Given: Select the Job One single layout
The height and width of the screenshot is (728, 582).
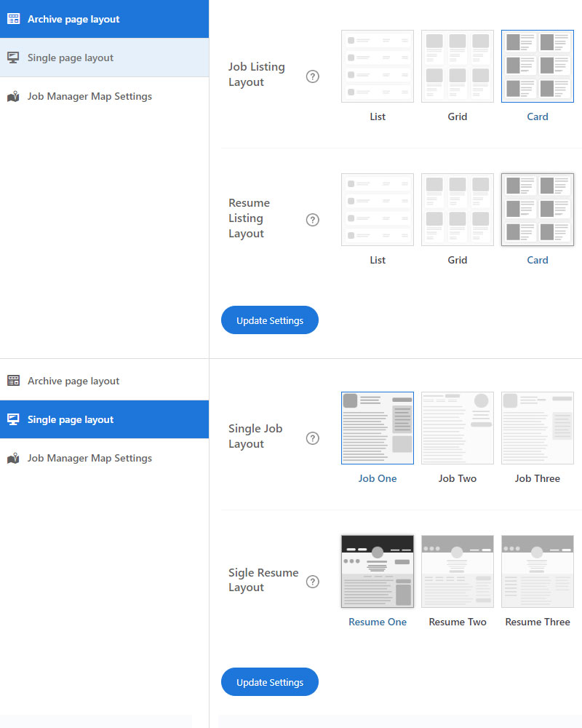Looking at the screenshot, I should [378, 428].
